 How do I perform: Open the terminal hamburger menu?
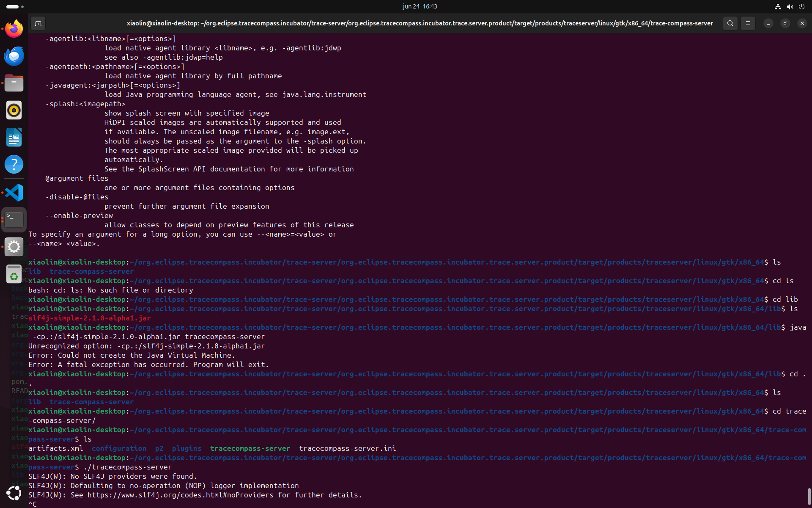748,23
